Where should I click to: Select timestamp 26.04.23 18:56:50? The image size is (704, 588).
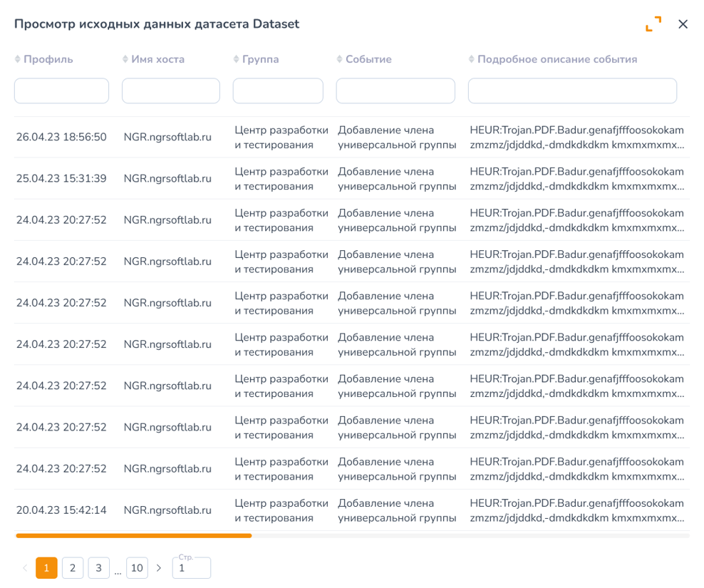[x=61, y=137]
